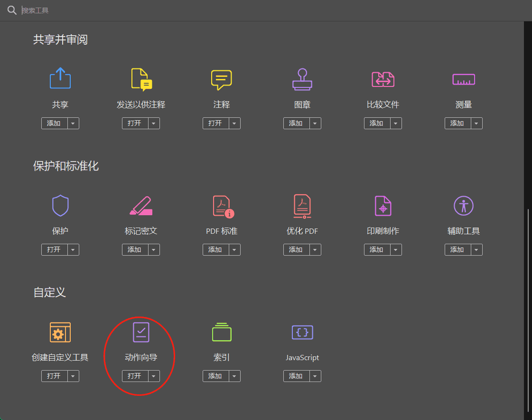Viewport: 532px width, 420px height.
Task: Click the 测量 (Measure) ruler icon
Action: pyautogui.click(x=464, y=79)
